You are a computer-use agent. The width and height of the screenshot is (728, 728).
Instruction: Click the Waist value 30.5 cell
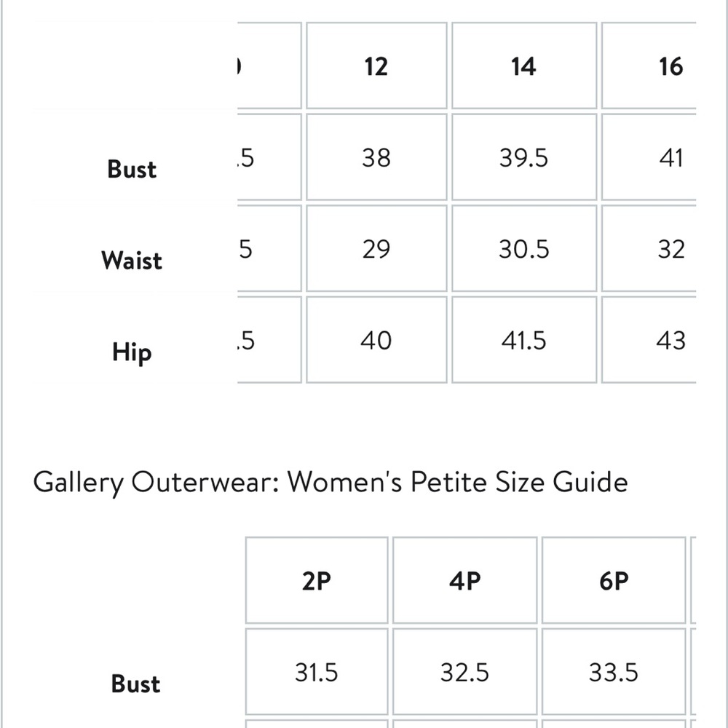click(x=523, y=248)
